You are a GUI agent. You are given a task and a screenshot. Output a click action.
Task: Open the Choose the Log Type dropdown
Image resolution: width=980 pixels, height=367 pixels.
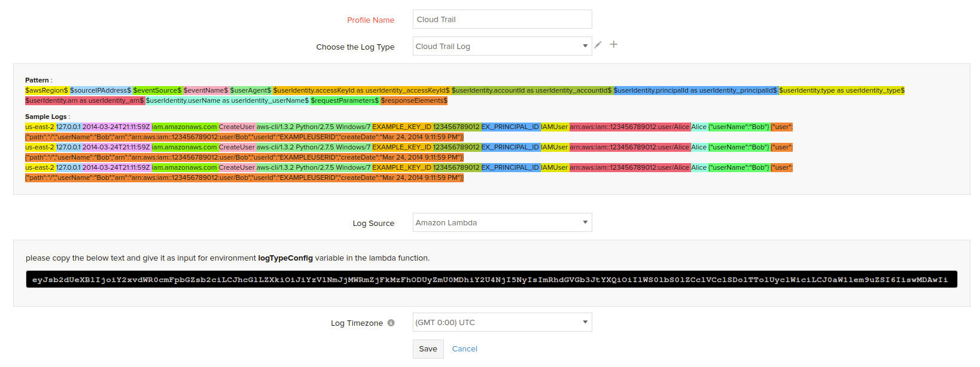(x=502, y=46)
